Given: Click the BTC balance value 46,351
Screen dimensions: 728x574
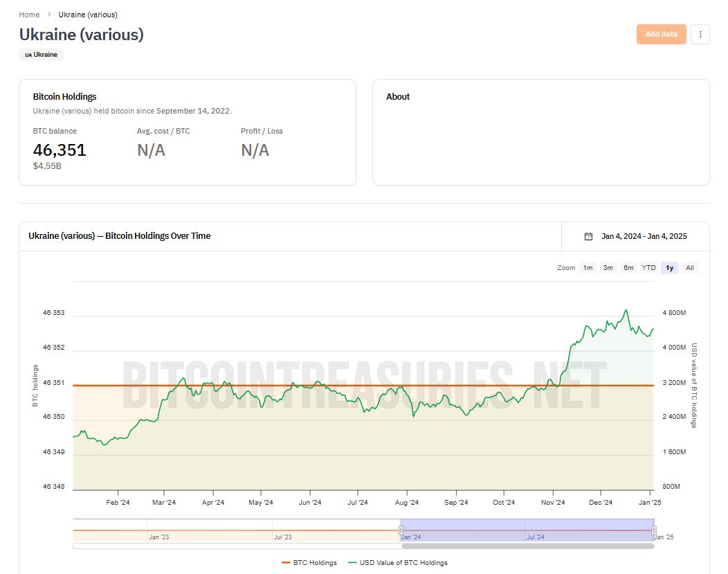Looking at the screenshot, I should tap(60, 150).
